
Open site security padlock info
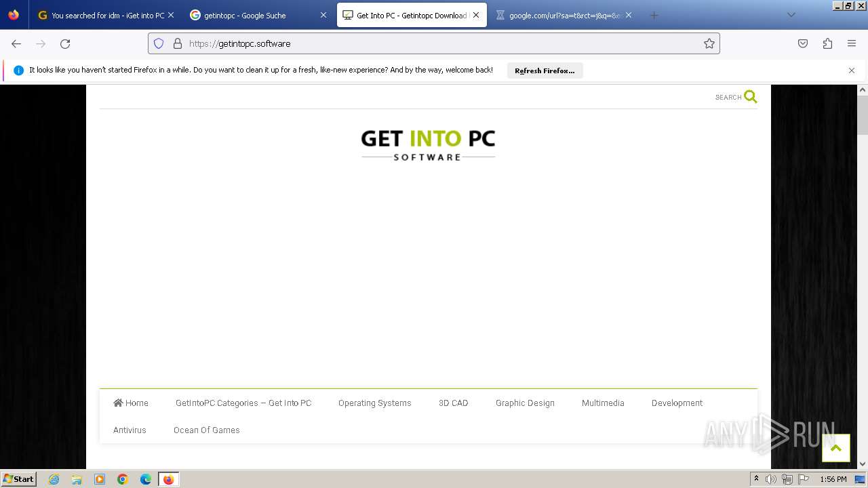[x=178, y=43]
